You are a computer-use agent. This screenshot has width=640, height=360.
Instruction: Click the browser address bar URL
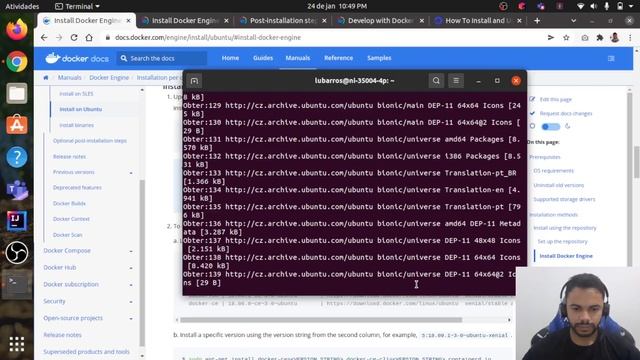[208, 38]
